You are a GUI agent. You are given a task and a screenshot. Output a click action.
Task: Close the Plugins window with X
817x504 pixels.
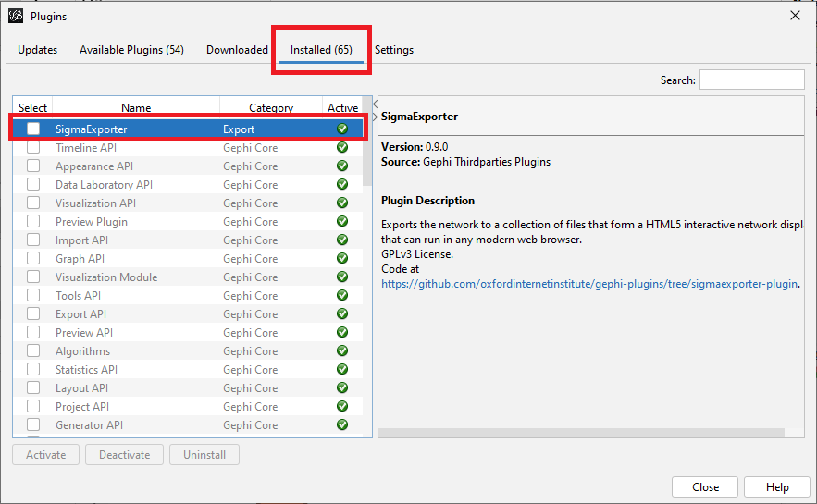click(x=795, y=16)
